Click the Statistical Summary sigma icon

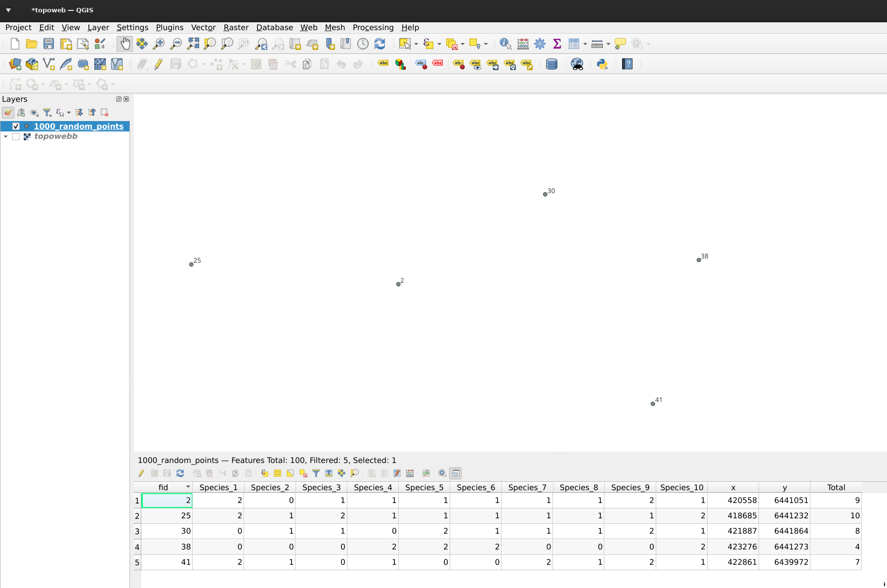557,44
